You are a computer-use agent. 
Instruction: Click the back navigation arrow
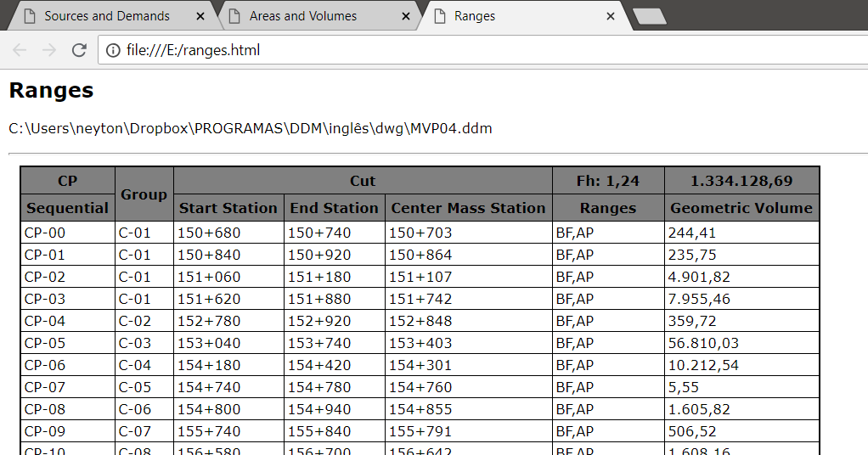click(20, 50)
